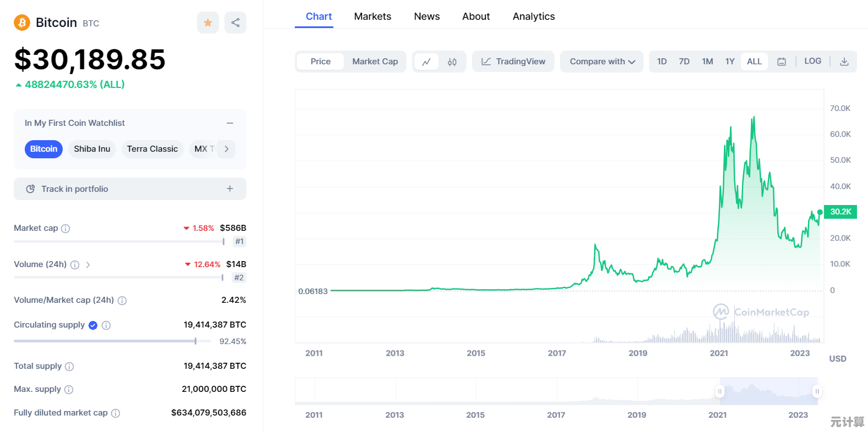Open the Markets tab

tap(372, 16)
